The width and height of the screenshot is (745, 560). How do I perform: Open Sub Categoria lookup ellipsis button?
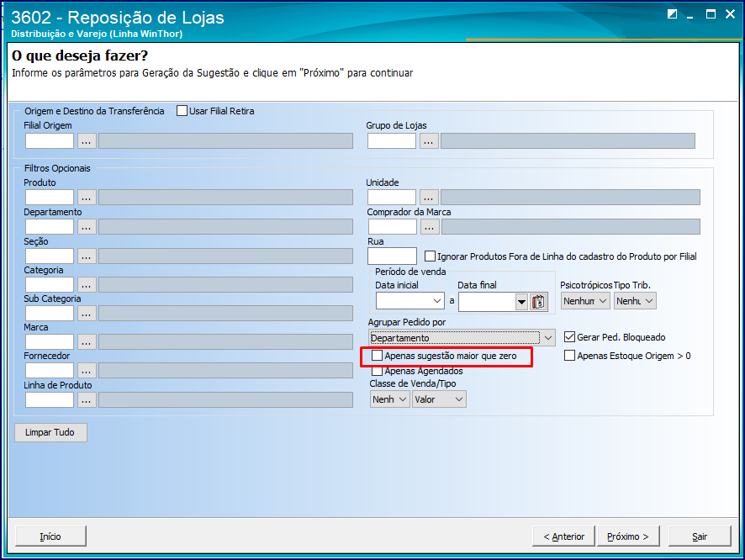(x=87, y=313)
